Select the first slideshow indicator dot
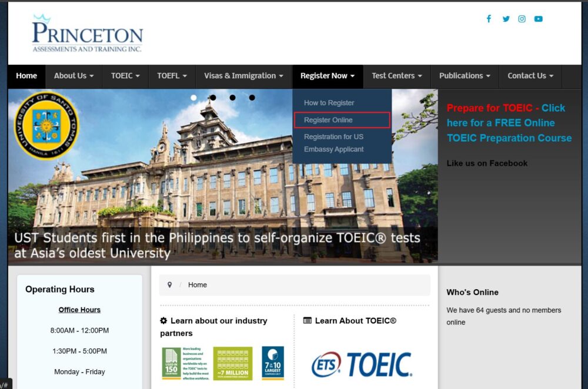Image resolution: width=588 pixels, height=389 pixels. tap(193, 98)
